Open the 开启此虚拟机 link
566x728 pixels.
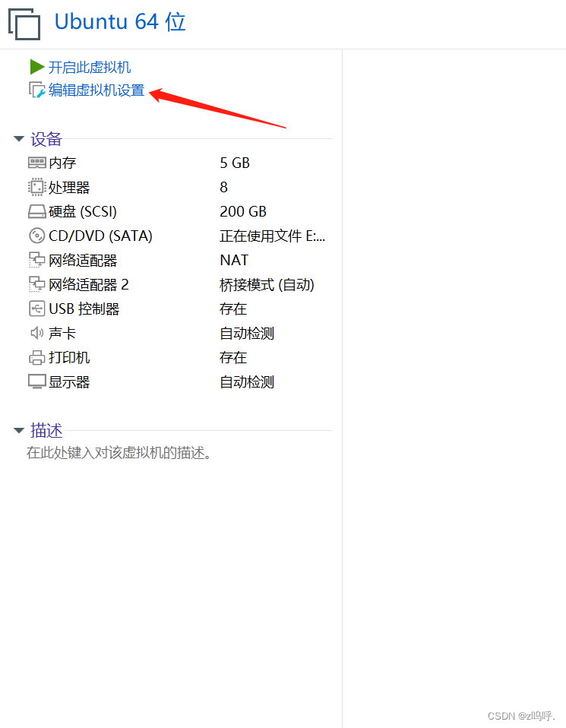point(90,68)
